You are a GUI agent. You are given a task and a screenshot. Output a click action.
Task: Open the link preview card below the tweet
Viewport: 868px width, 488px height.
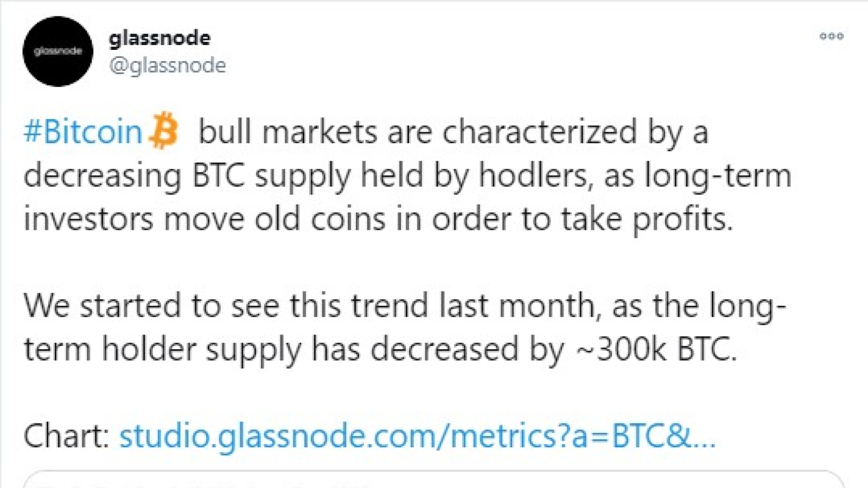(434, 479)
